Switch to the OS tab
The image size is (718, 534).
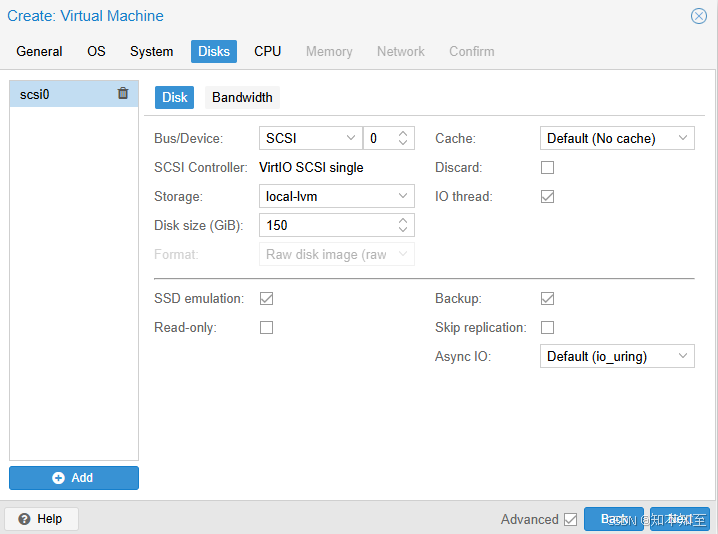pos(96,51)
